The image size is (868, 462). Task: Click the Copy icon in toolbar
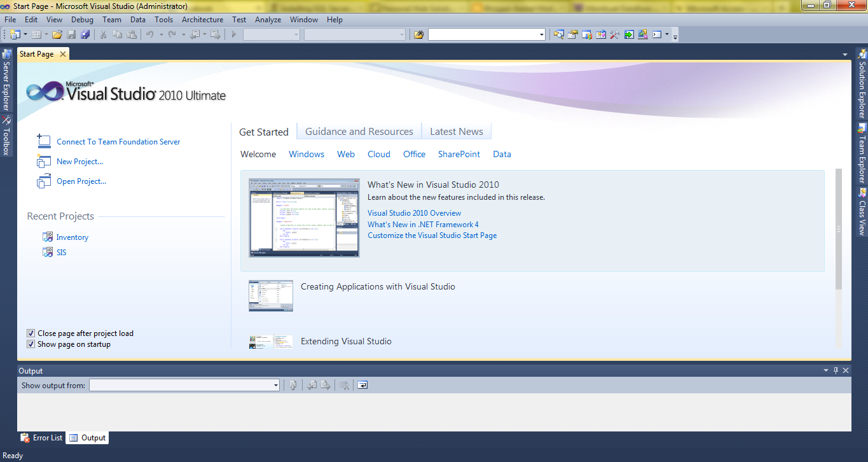point(117,34)
